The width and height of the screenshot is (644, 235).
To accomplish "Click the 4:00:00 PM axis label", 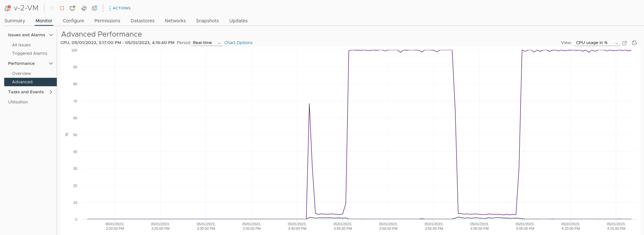I will (x=479, y=226).
